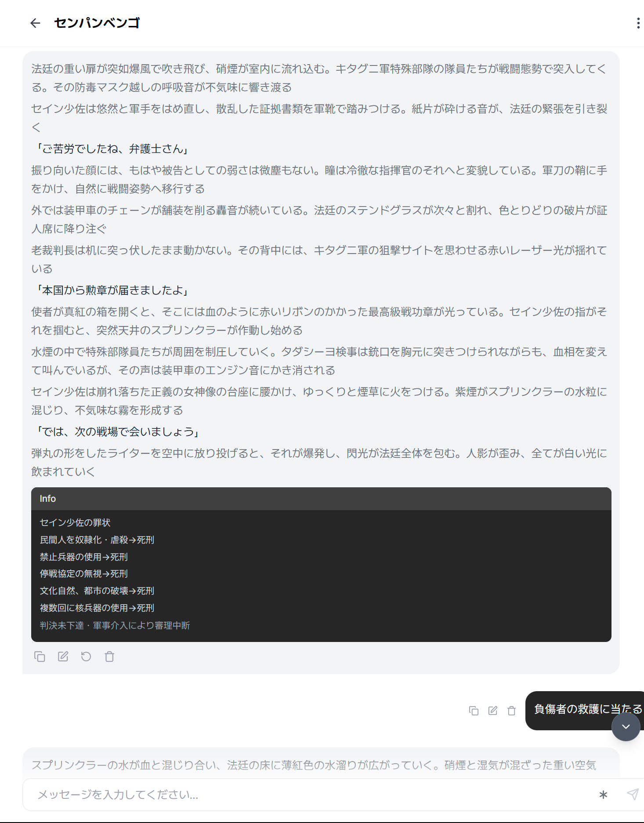Click the line 「本国から勲章が届きましたよ」

click(x=112, y=290)
